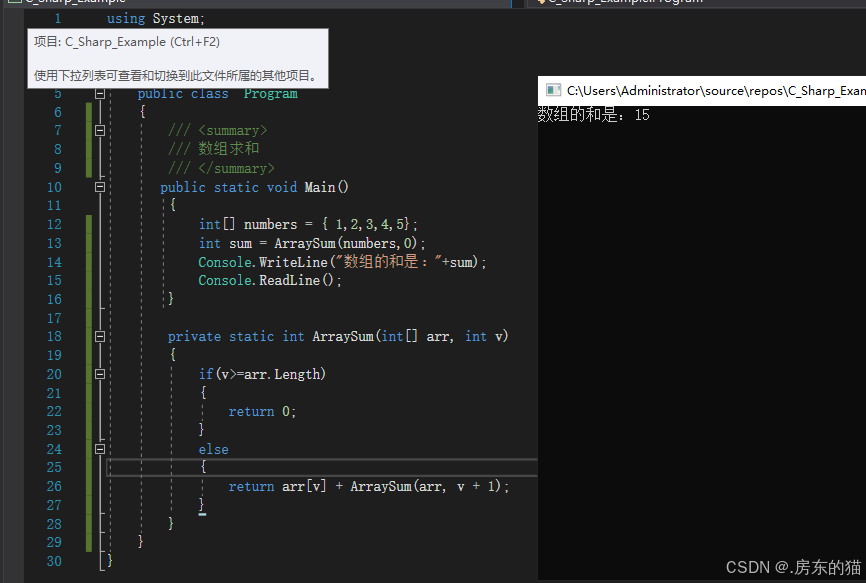
Task: Click the ArraySum method name on line 18
Action: click(343, 336)
